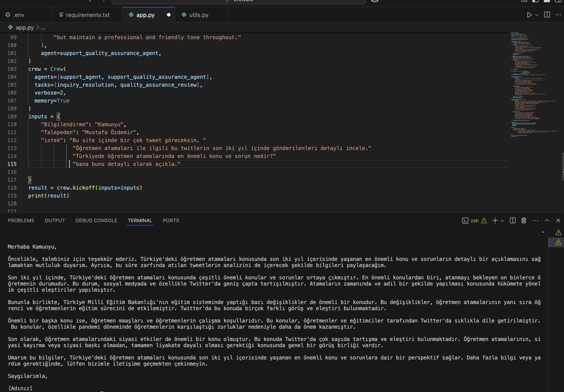Click the zsh terminal shell icon
Image resolution: width=564 pixels, height=392 pixels.
click(x=465, y=220)
